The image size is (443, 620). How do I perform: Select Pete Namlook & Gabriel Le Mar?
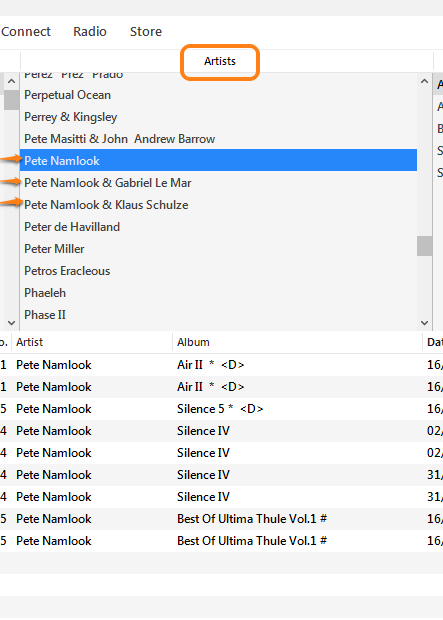[x=218, y=183]
